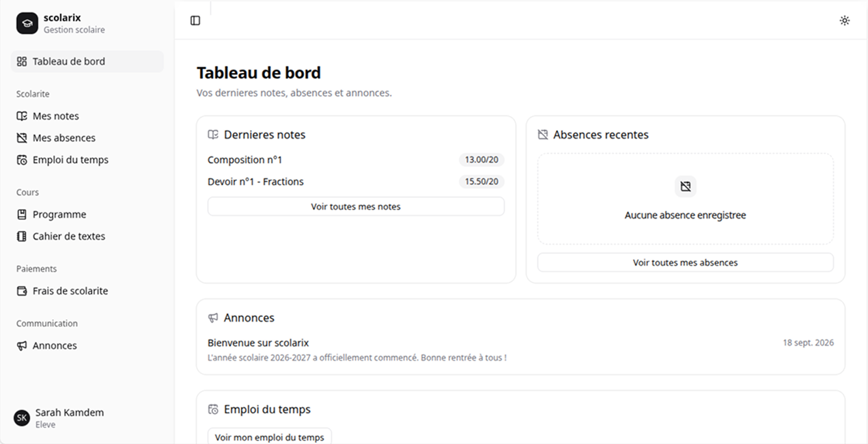The width and height of the screenshot is (868, 444).
Task: Click the announcement text about année scolaire 2026-2027
Action: point(357,358)
